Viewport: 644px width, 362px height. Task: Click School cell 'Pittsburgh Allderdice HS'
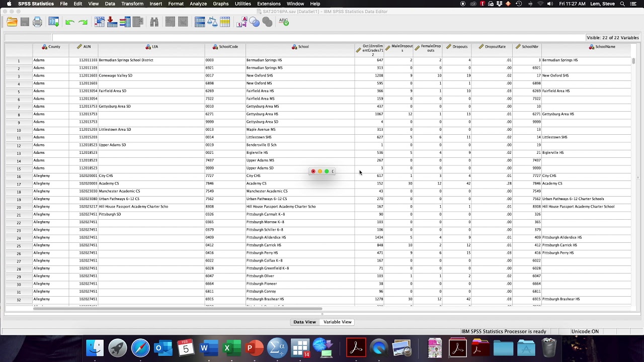(x=300, y=237)
